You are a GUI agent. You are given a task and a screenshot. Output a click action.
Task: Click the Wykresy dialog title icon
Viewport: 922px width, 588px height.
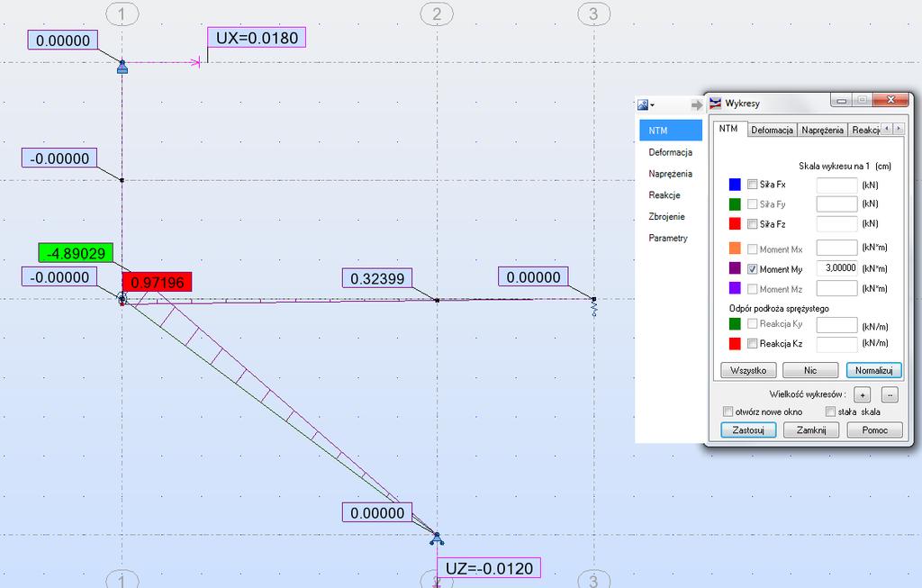[715, 104]
